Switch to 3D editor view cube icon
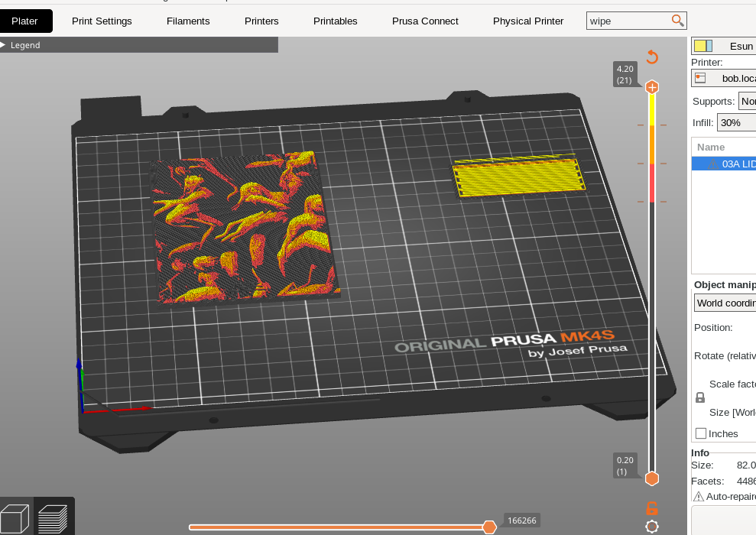 pyautogui.click(x=15, y=517)
